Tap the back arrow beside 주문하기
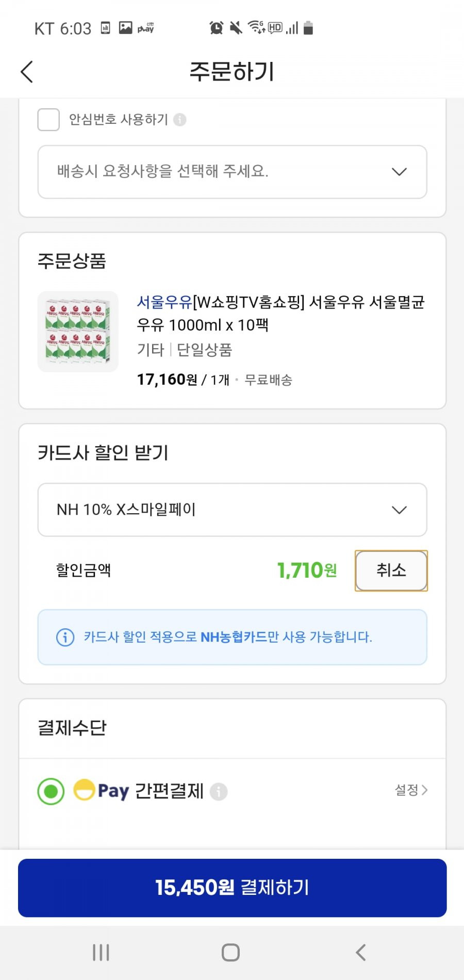The height and width of the screenshot is (980, 464). click(x=27, y=72)
